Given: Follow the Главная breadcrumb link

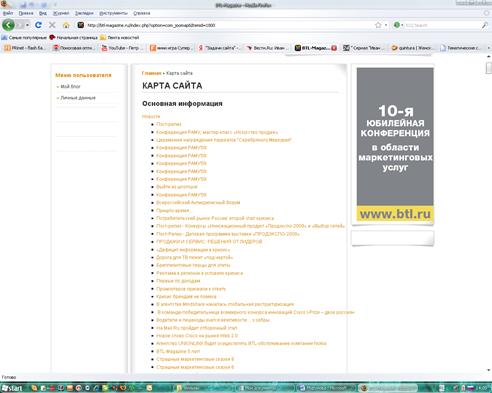Looking at the screenshot, I should click(151, 73).
